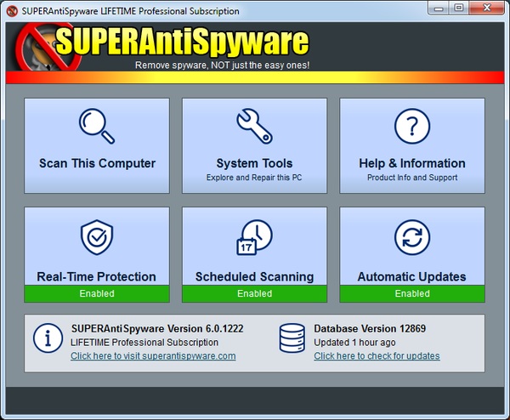Open the System Tools text label
Viewport: 510px width, 420px height.
pos(254,163)
